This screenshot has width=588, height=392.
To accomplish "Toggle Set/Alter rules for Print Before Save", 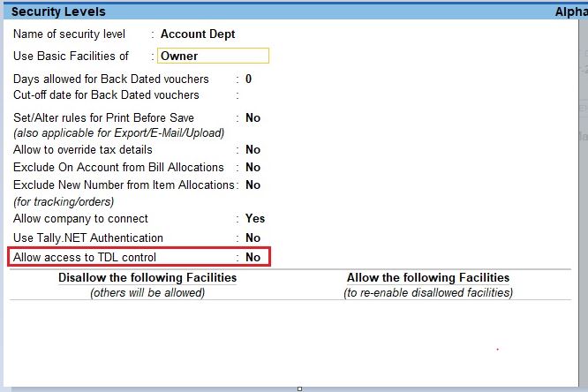I will (x=253, y=117).
